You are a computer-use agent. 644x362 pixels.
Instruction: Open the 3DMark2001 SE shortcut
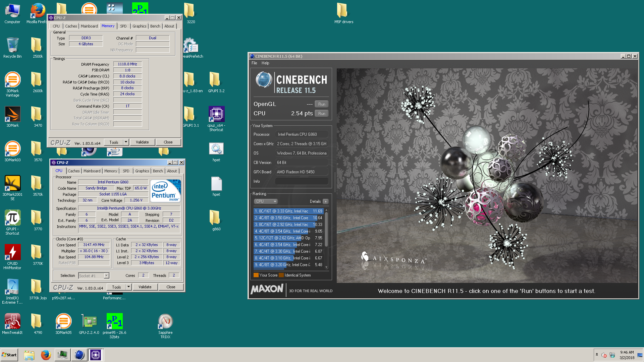pos(12,188)
